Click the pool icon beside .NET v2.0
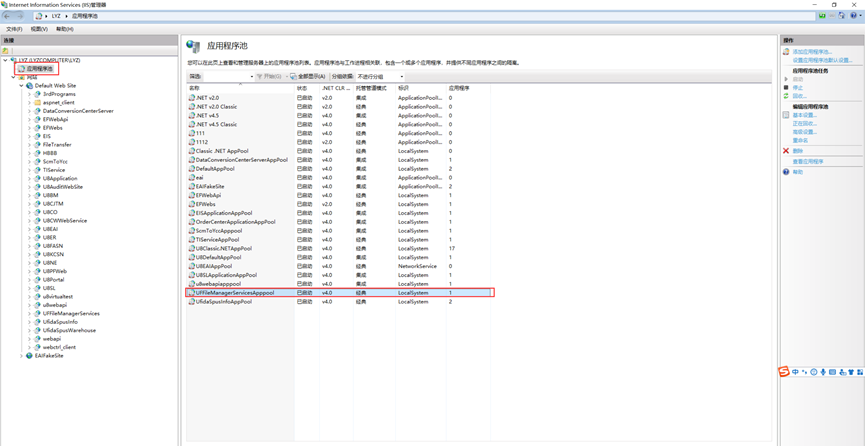 click(x=192, y=98)
